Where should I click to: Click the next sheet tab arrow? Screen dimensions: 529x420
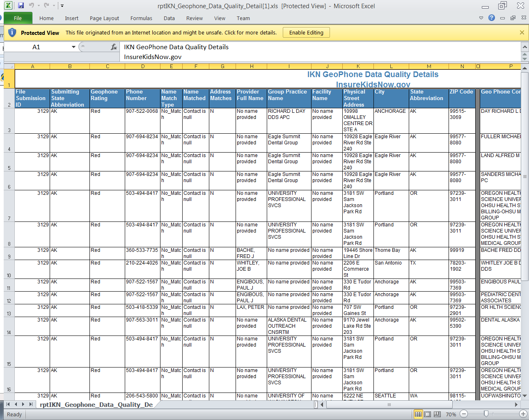[x=23, y=404]
